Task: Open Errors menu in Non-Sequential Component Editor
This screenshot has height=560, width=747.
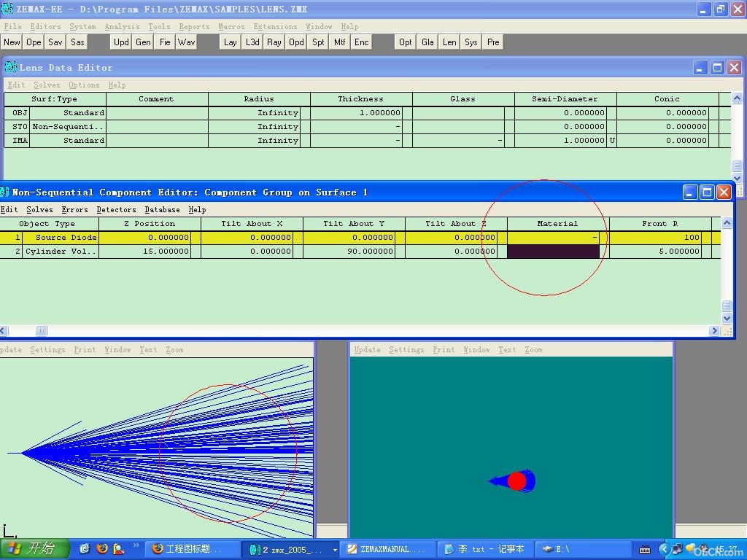Action: (x=75, y=209)
